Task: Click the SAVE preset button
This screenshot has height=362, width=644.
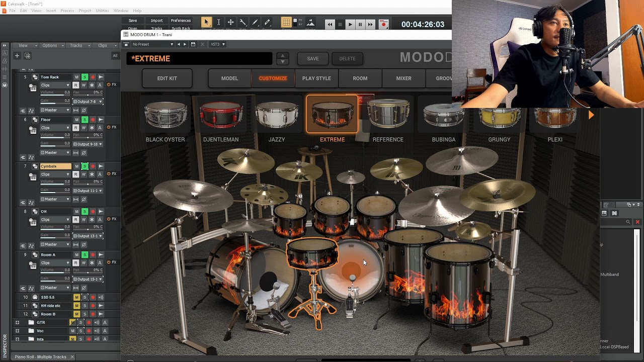Action: click(x=313, y=58)
